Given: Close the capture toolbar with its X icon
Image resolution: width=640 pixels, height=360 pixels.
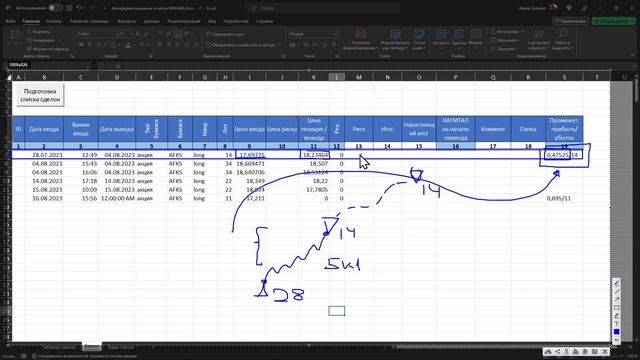Looking at the screenshot, I should tap(605, 351).
